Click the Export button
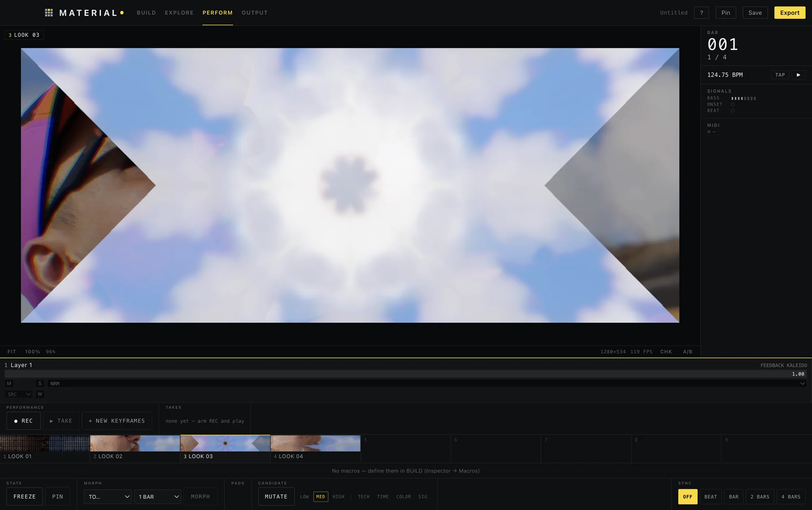The width and height of the screenshot is (812, 510). (x=790, y=13)
